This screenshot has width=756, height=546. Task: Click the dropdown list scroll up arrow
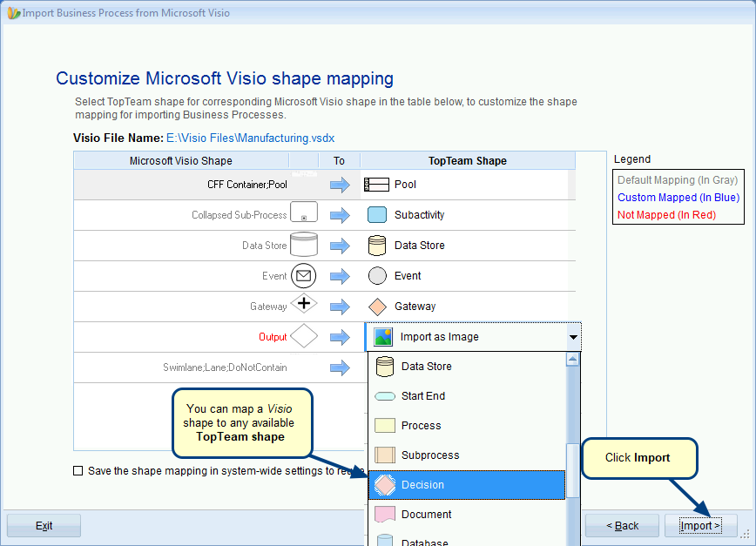572,359
